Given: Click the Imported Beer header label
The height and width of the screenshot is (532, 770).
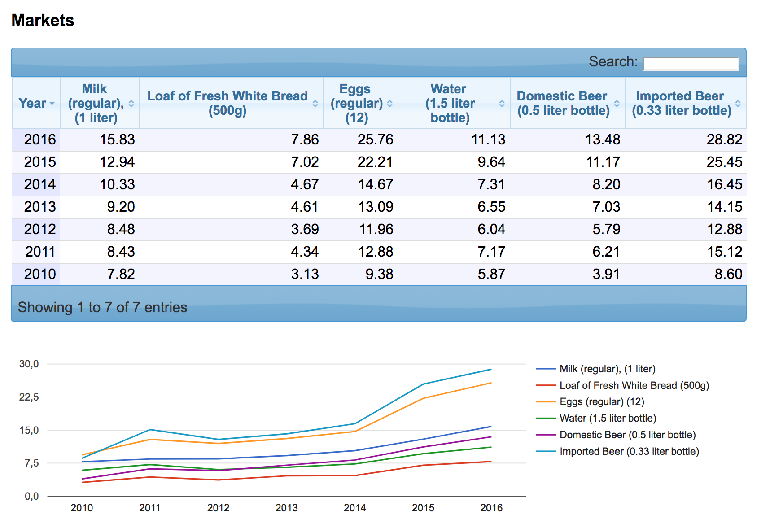Looking at the screenshot, I should pos(681,103).
